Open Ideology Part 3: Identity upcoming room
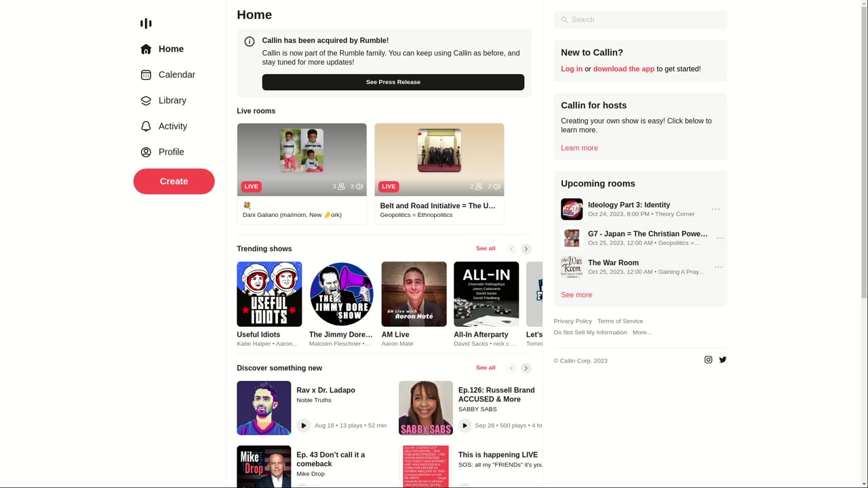 coord(629,205)
